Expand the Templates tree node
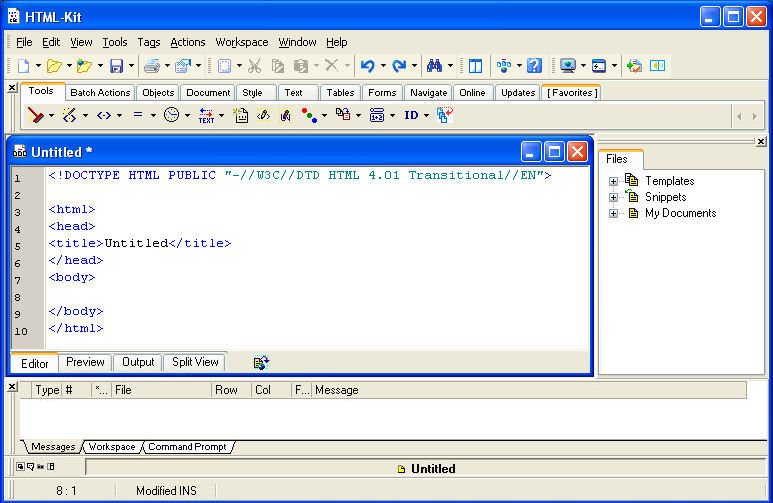The height and width of the screenshot is (503, 773). tap(613, 181)
